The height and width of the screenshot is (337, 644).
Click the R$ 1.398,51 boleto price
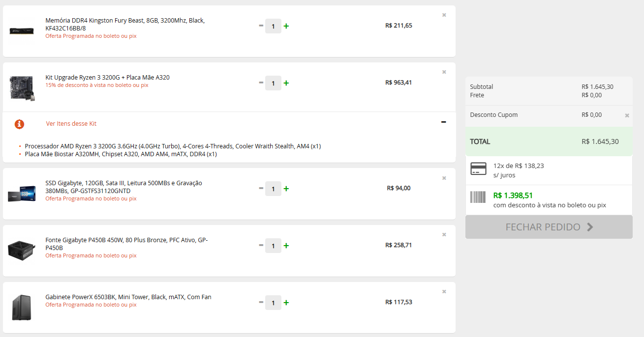[x=513, y=195]
